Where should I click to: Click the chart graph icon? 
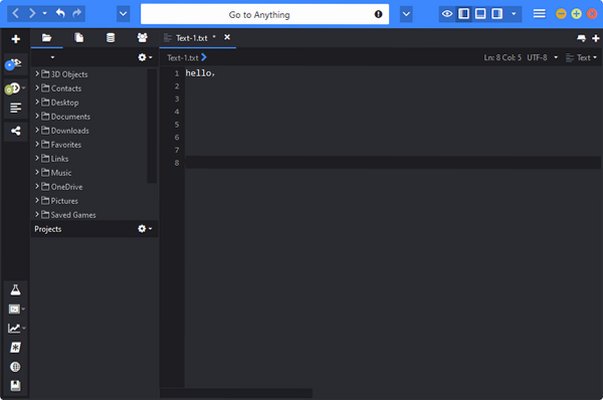[x=15, y=328]
